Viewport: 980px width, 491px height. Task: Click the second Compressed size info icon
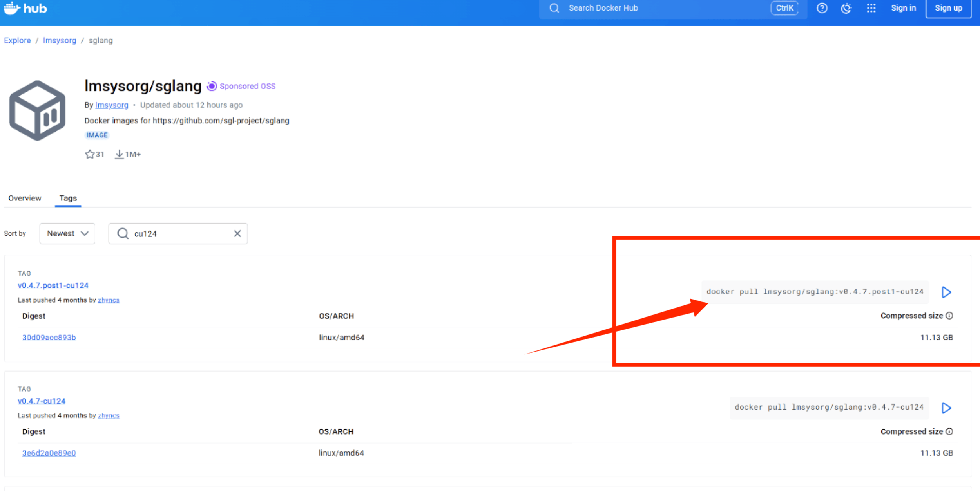tap(949, 431)
